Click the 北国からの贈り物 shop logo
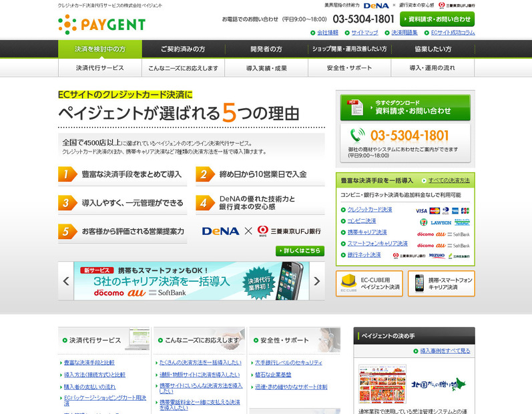Image resolution: width=532 pixels, height=414 pixels. pyautogui.click(x=439, y=384)
